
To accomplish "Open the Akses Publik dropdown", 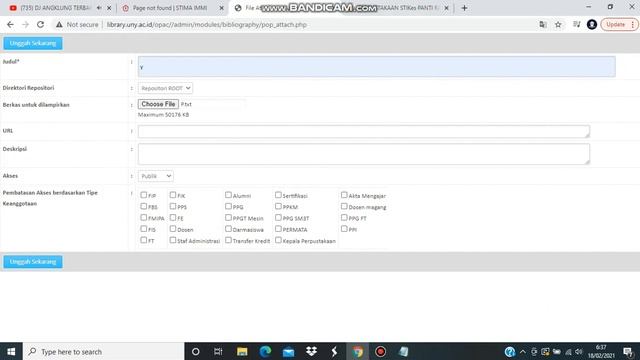I will point(156,176).
